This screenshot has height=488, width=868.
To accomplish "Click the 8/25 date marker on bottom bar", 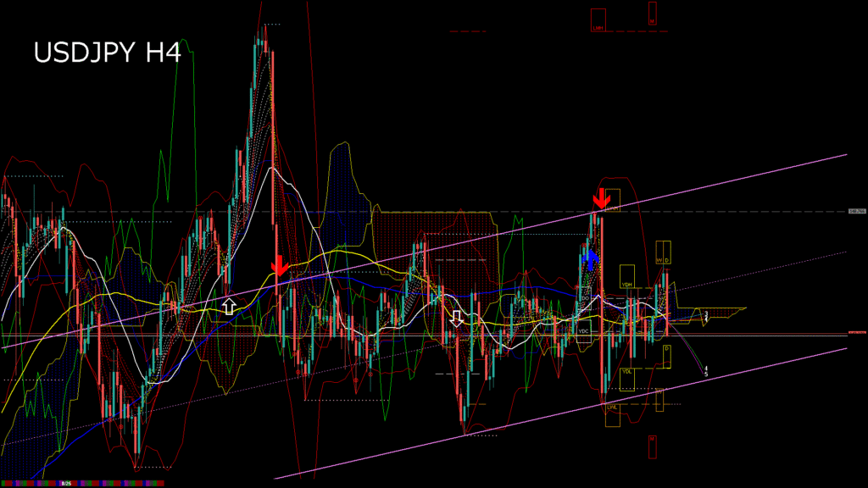I will (x=66, y=483).
